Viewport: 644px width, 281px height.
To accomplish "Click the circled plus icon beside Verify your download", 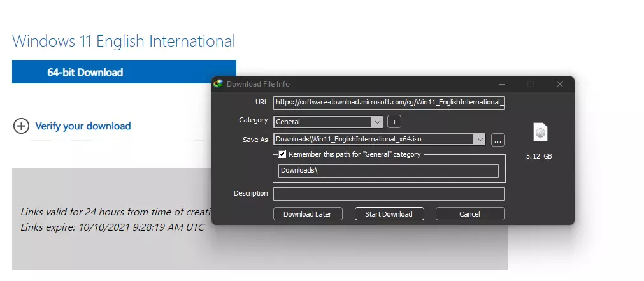I will pos(21,126).
